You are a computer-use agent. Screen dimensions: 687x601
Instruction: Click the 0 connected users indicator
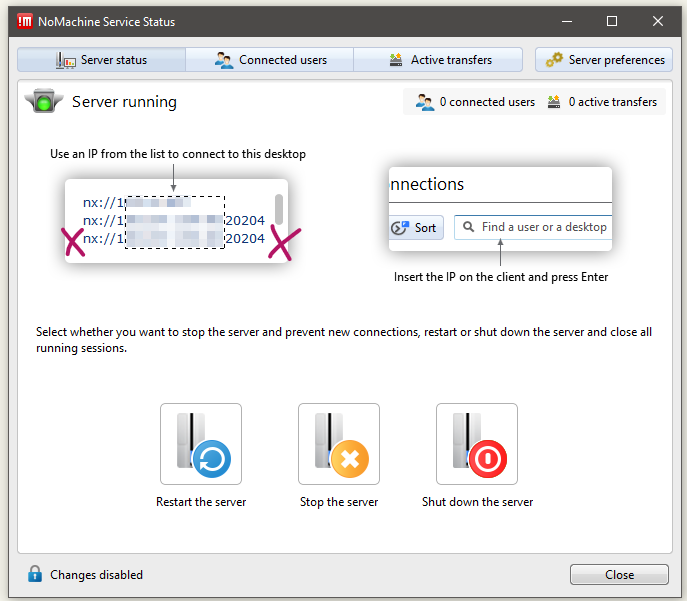coord(475,102)
